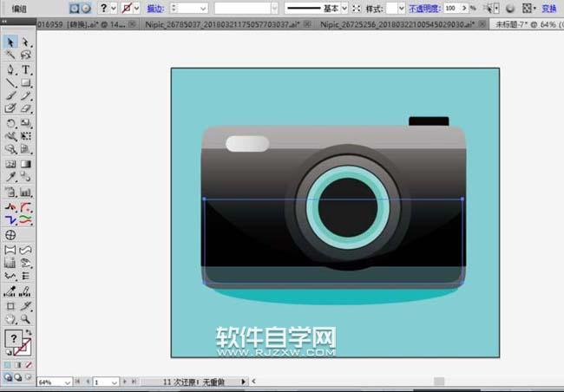Image resolution: width=564 pixels, height=392 pixels.
Task: Click the crosshair circle plugin tool
Action: 10,235
